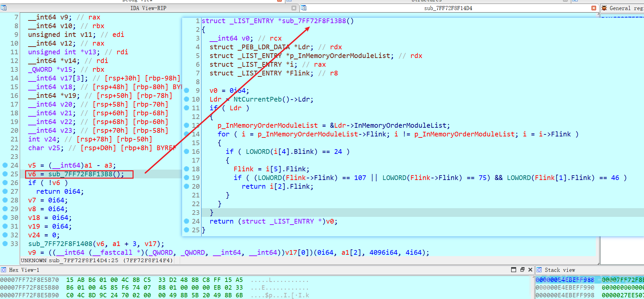Toggle popup breakpoint dot on line 25 (closing brace)

[186, 230]
